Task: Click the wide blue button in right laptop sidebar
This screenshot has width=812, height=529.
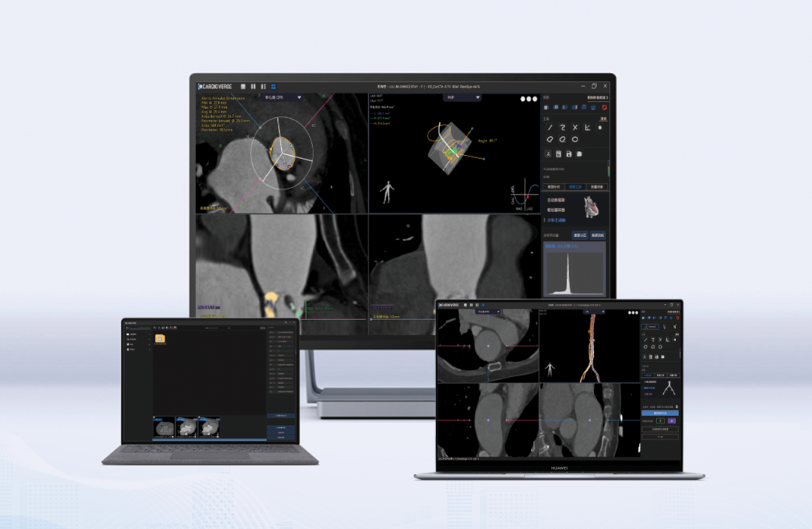Action: click(660, 413)
